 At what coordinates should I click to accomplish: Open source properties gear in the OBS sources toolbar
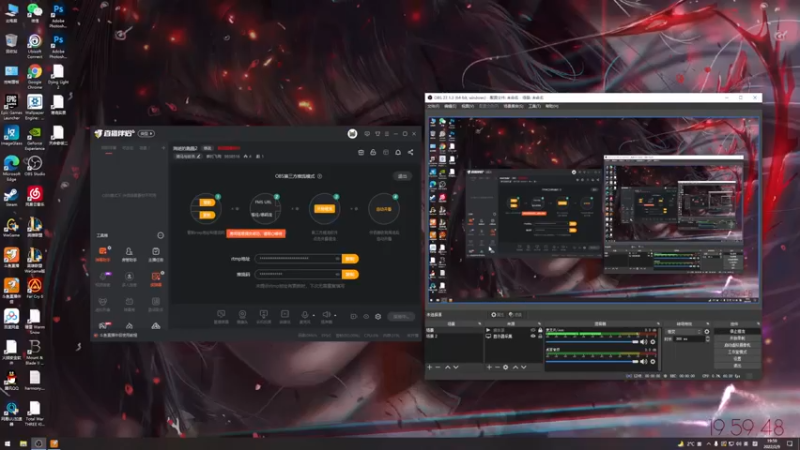[506, 367]
